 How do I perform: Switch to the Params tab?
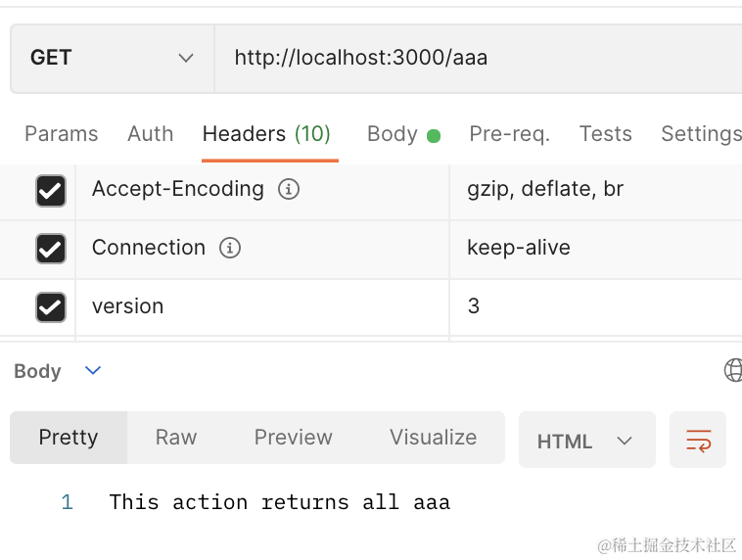[x=61, y=134]
